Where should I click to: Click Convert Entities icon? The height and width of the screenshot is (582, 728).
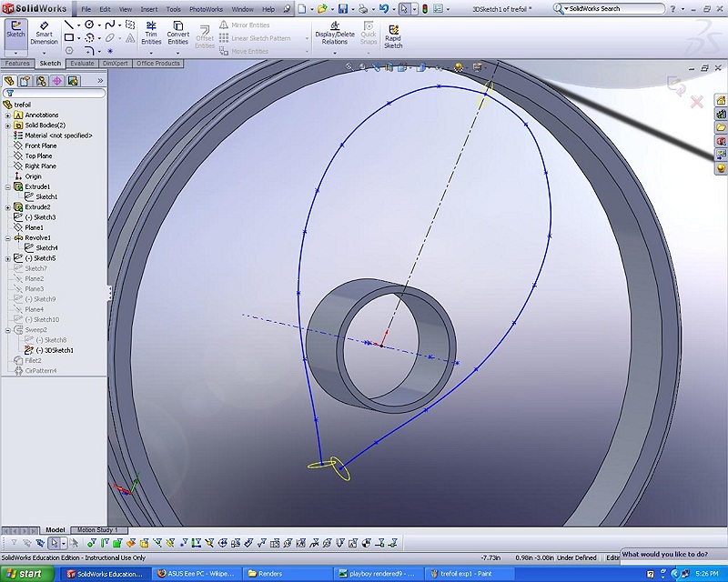[x=178, y=34]
